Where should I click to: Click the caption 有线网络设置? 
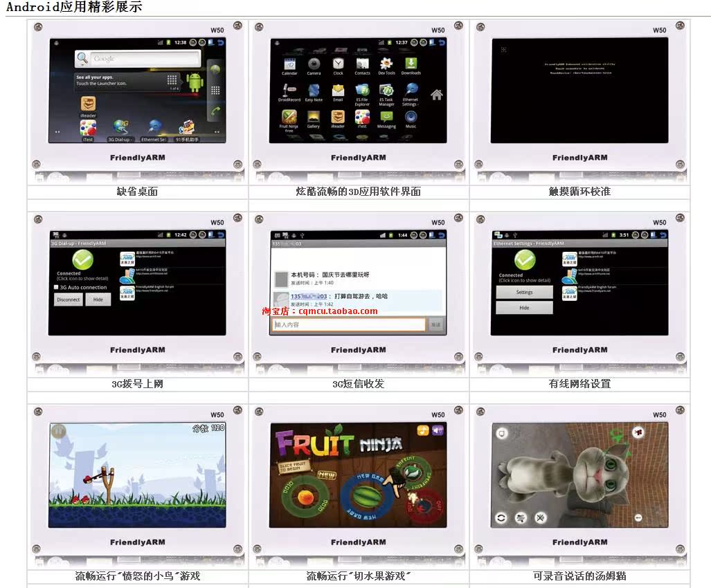point(579,384)
